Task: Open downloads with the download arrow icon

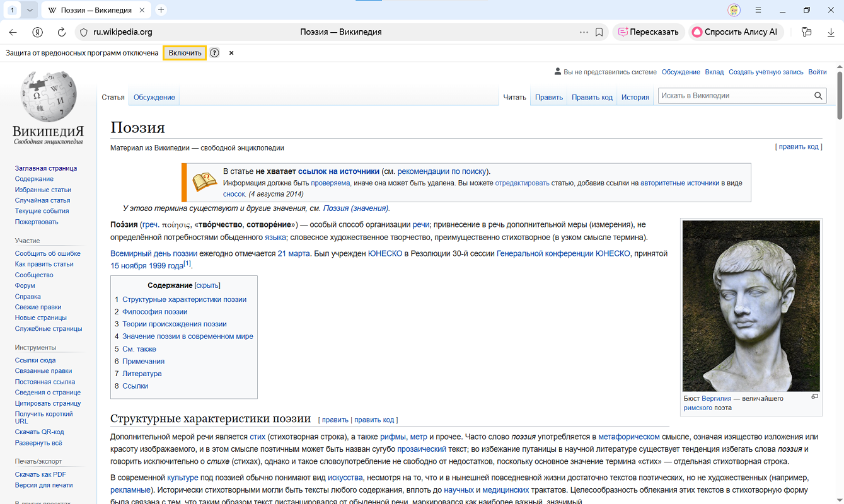Action: 831,32
